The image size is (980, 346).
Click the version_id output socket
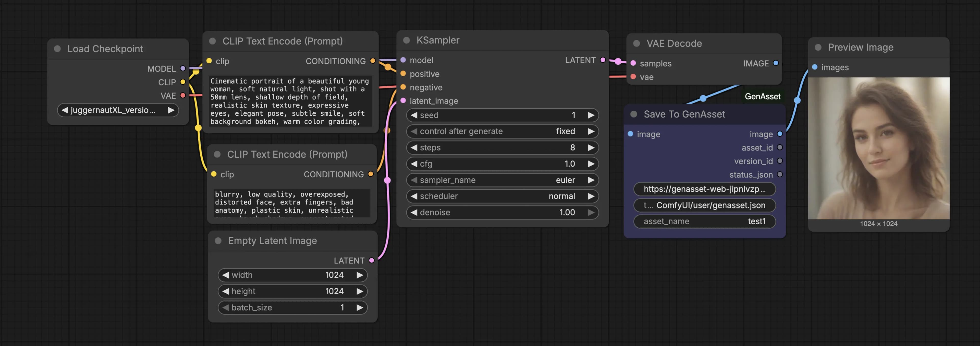[x=780, y=161]
